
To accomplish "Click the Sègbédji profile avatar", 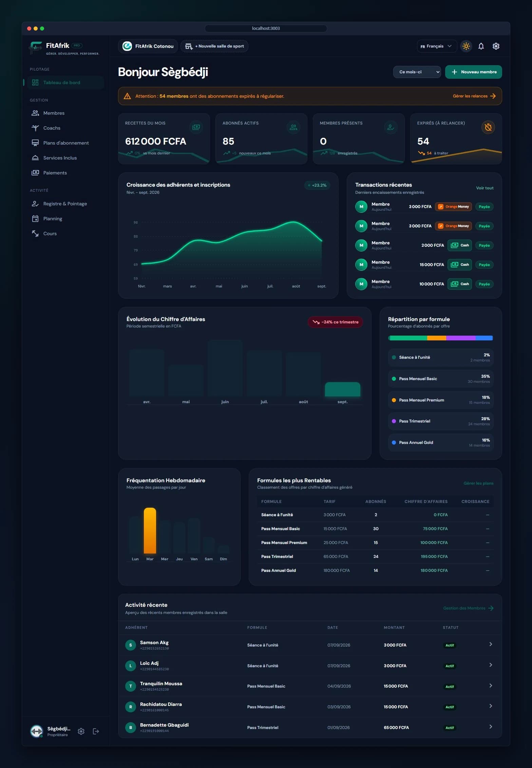I will click(37, 731).
